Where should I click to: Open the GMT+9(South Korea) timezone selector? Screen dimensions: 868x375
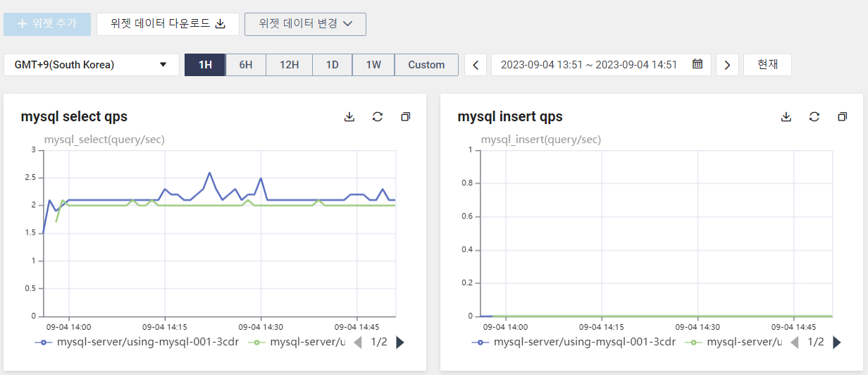[x=92, y=65]
